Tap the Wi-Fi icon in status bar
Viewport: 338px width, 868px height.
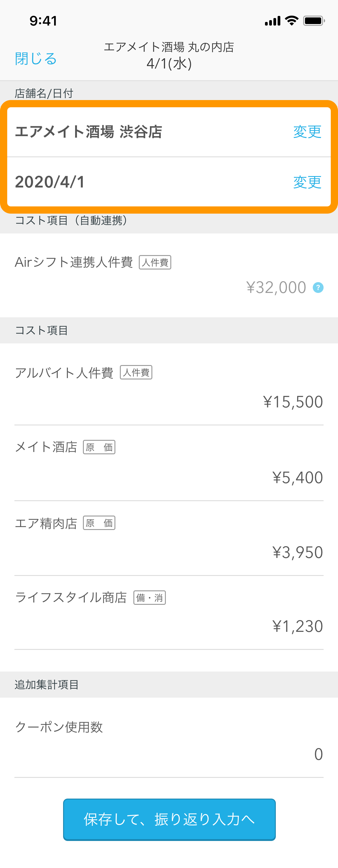point(291,20)
